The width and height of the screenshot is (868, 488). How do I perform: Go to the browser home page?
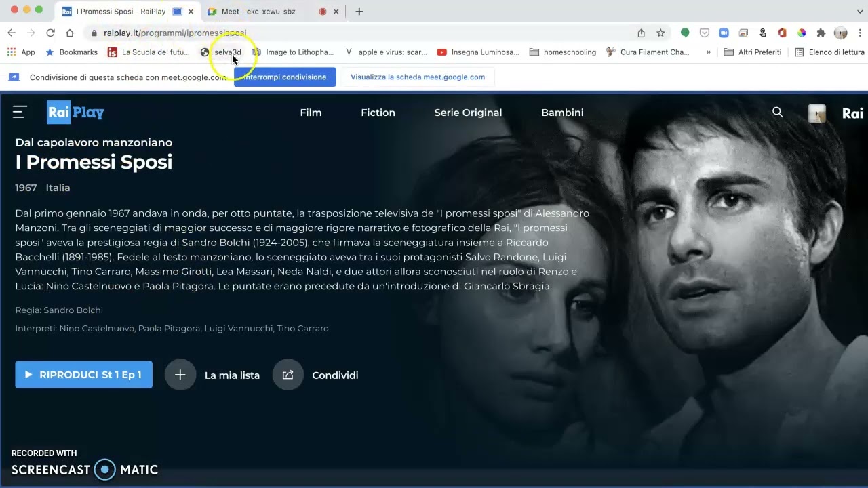(70, 33)
